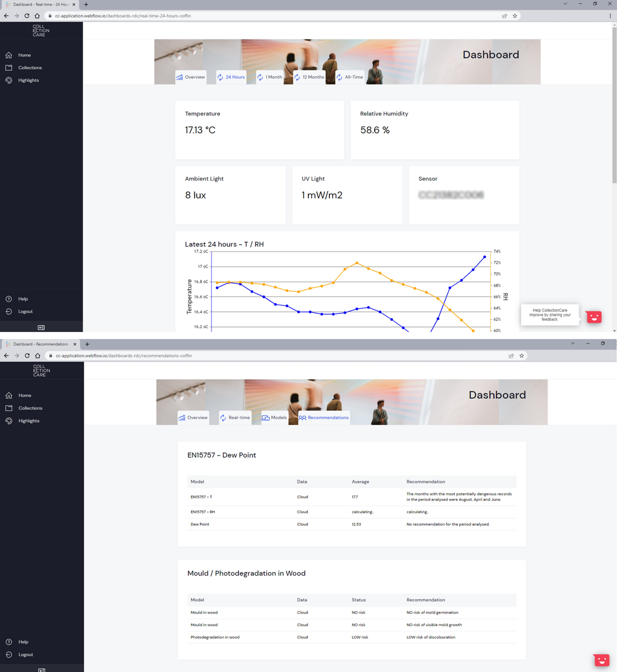Click the Collection Care logo in the 24 Hours window

[41, 31]
